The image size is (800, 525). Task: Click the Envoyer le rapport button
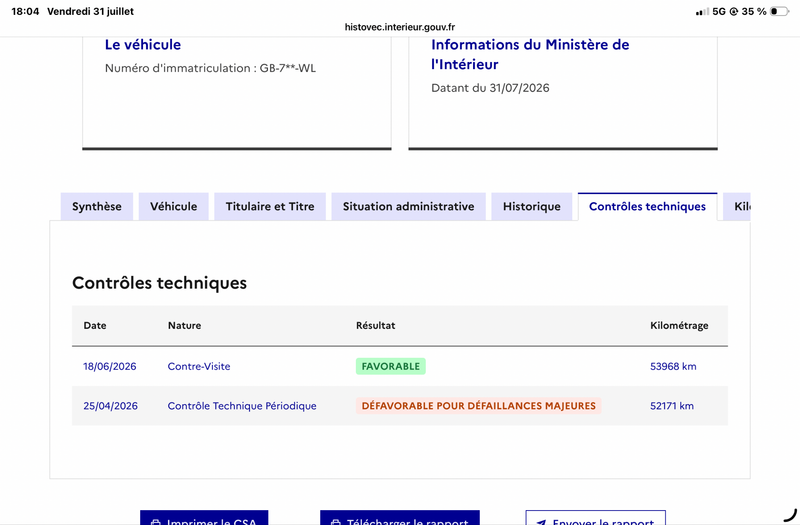[595, 518]
